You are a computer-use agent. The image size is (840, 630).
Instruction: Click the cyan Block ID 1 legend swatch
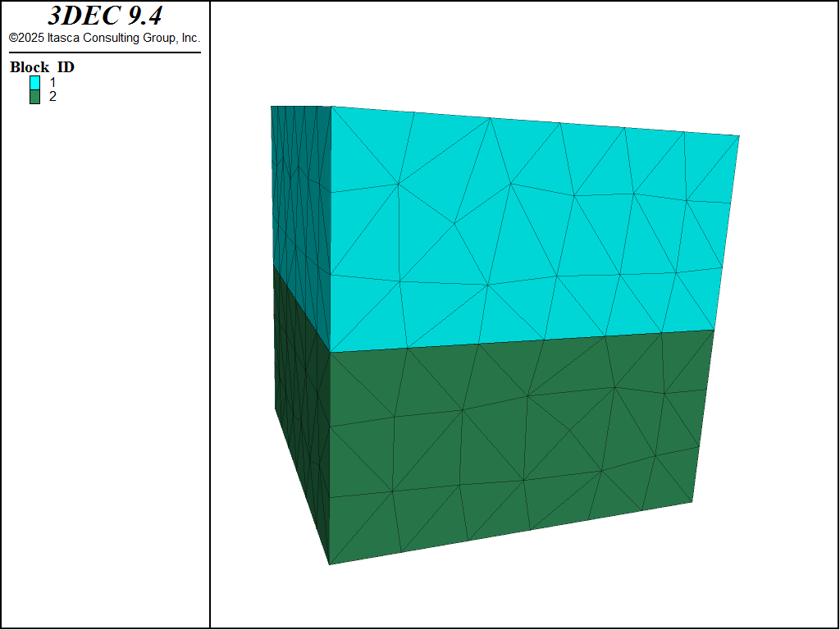[34, 82]
